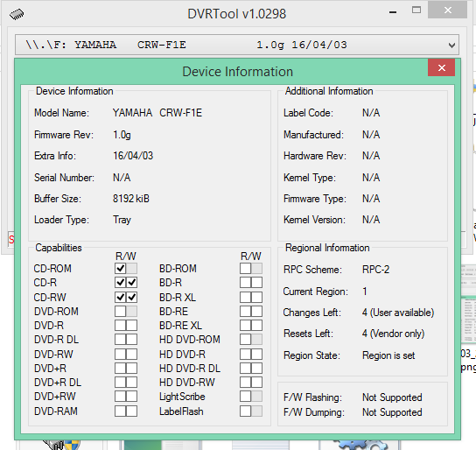Image resolution: width=476 pixels, height=450 pixels.
Task: Close the Device Information dialog
Action: (x=441, y=67)
